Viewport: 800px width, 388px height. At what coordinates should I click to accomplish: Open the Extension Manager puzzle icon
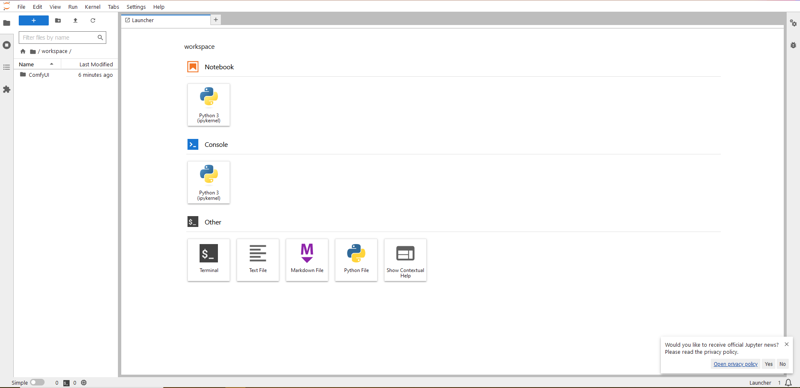[7, 89]
